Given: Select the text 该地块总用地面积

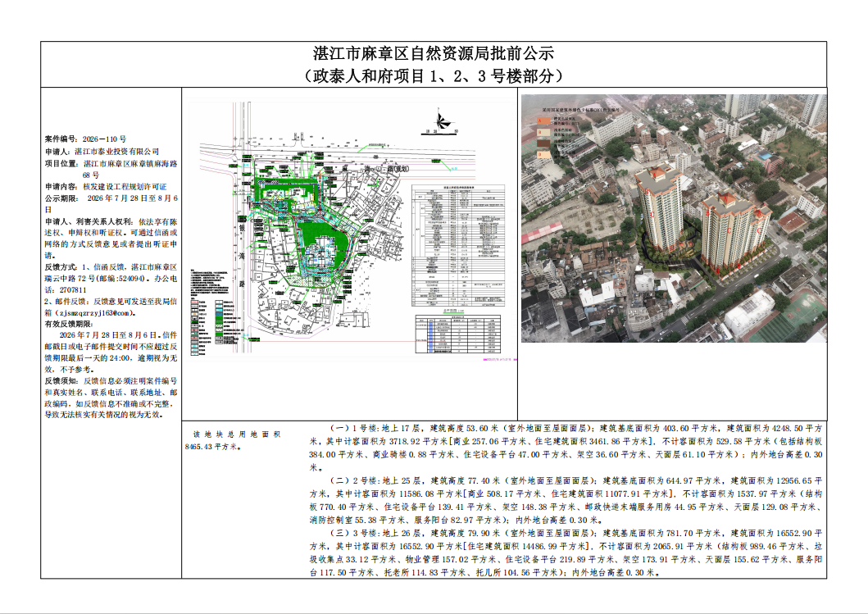Looking at the screenshot, I should [x=236, y=434].
